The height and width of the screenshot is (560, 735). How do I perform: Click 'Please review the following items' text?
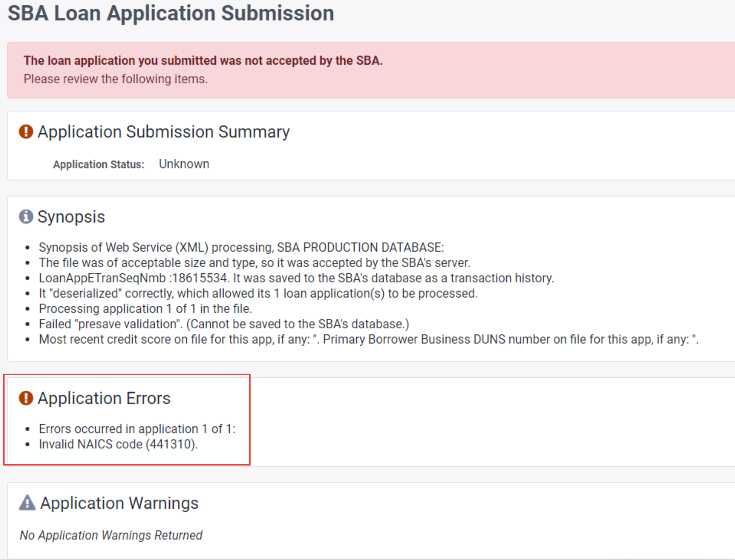(x=115, y=79)
